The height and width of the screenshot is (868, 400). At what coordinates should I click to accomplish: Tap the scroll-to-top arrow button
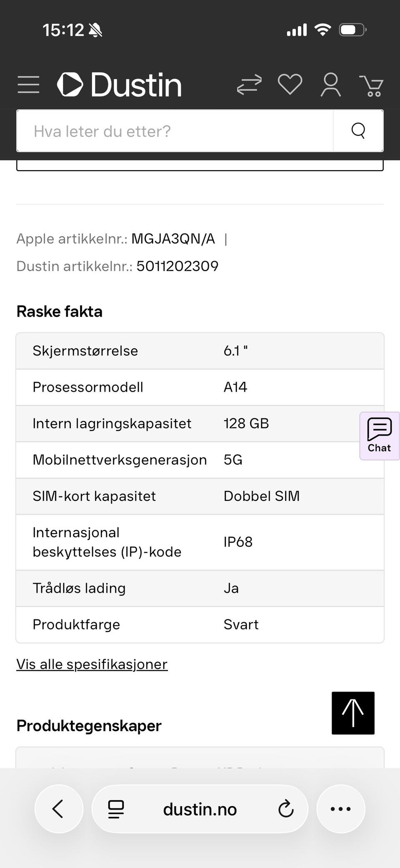353,713
